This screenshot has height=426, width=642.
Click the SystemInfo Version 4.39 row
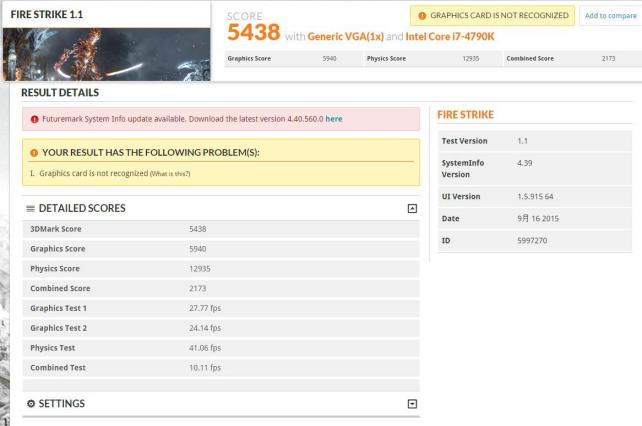(535, 169)
